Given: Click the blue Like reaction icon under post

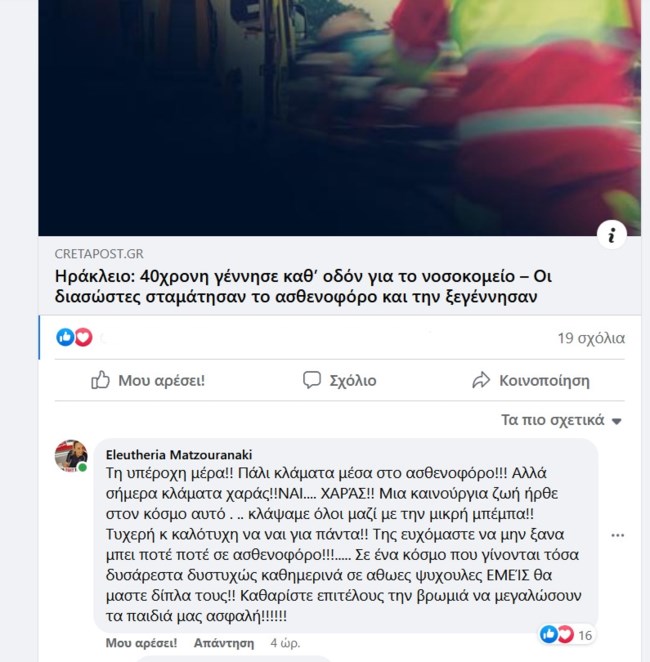Looking at the screenshot, I should tap(65, 337).
